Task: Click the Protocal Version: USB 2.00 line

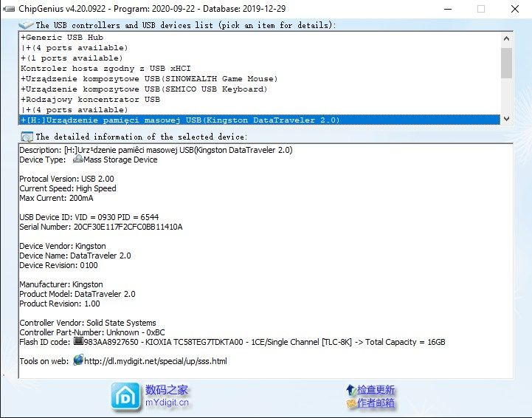Action: 66,179
